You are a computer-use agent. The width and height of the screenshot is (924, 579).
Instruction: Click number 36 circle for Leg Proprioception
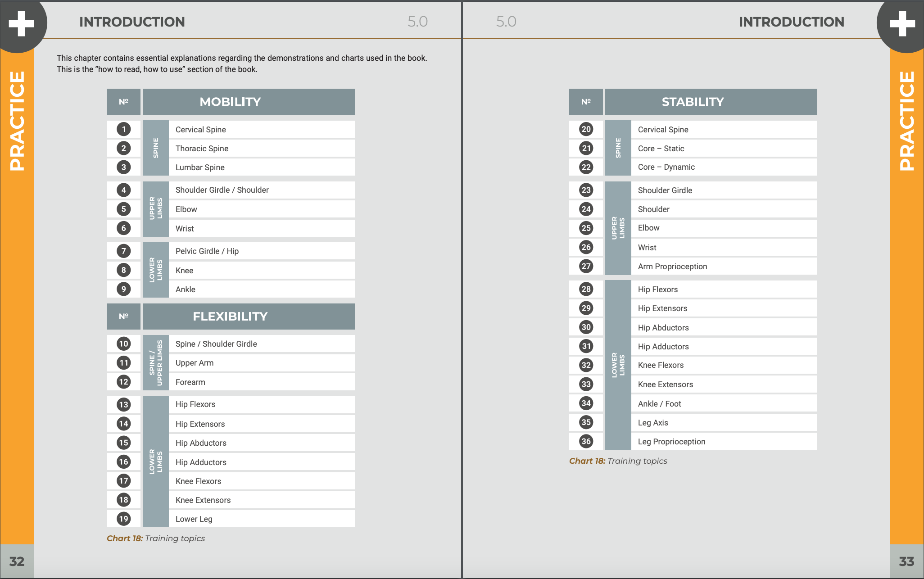click(x=586, y=441)
